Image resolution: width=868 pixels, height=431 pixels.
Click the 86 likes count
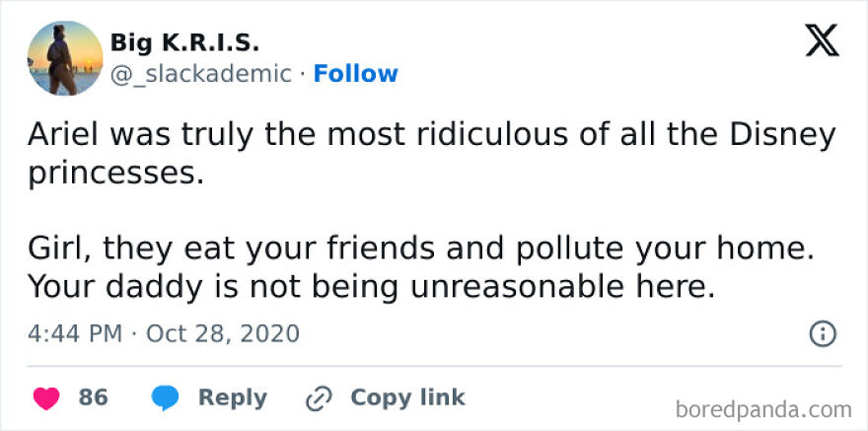tap(93, 397)
